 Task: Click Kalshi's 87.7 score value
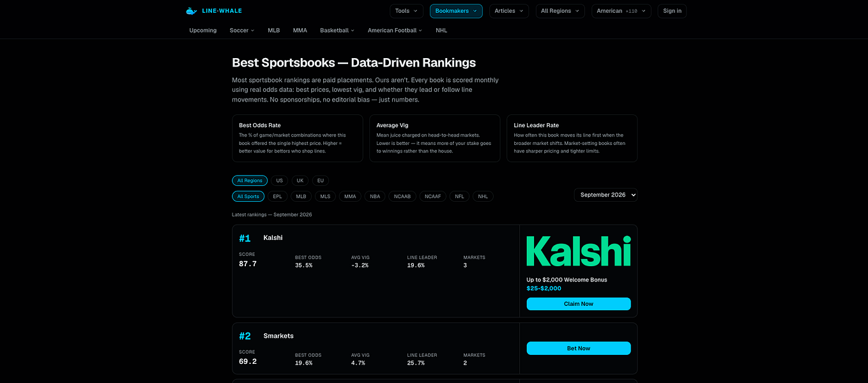pyautogui.click(x=248, y=264)
